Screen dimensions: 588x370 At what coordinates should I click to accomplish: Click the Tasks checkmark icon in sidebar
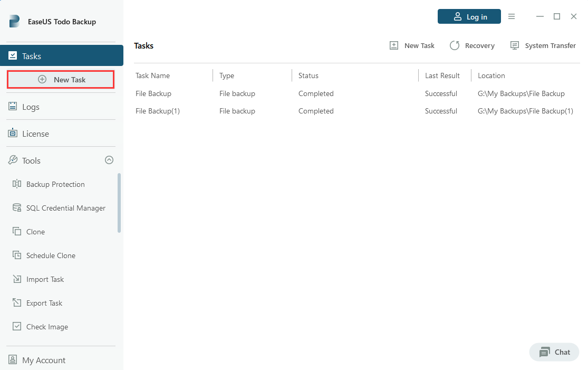pos(13,55)
